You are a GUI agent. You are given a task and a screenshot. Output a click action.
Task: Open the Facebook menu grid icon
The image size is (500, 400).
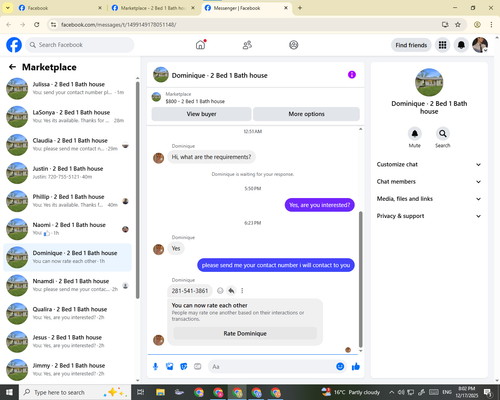442,45
